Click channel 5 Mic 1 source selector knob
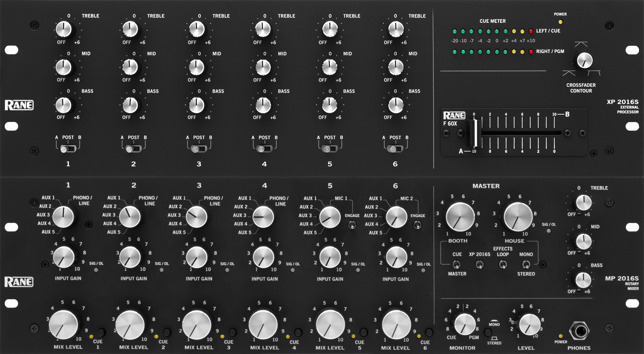Screen dimensions: 644x354 330,217
